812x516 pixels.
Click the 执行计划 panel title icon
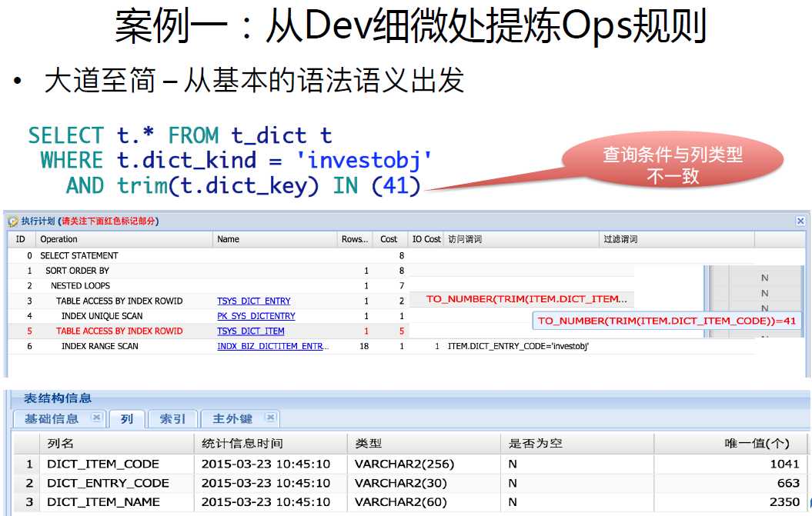[x=12, y=221]
